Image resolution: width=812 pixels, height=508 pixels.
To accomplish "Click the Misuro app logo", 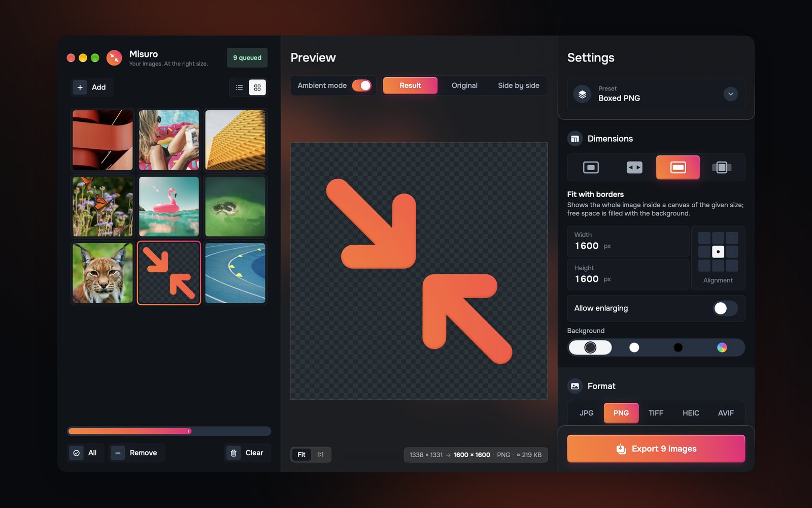I will coord(114,57).
